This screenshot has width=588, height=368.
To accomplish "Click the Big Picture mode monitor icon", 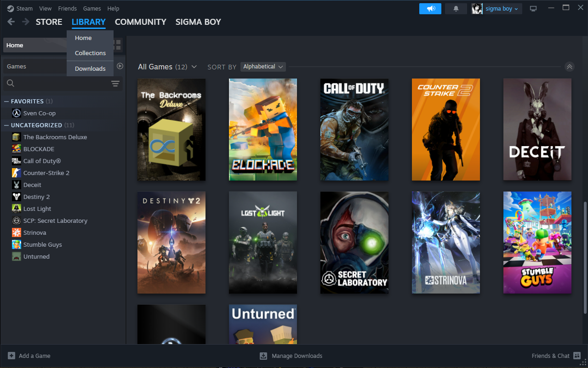I will coord(533,9).
